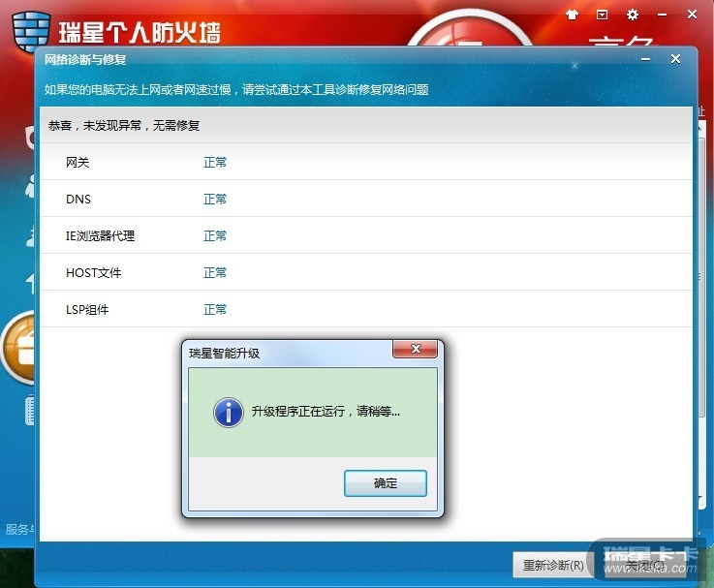Open the dropdown menu icon in firewall title bar
Image resolution: width=714 pixels, height=588 pixels.
(602, 15)
